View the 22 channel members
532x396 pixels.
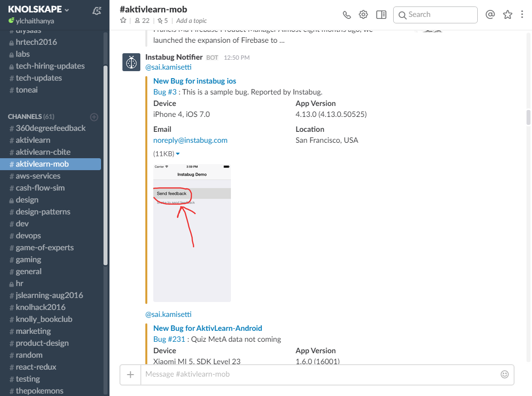(x=142, y=21)
